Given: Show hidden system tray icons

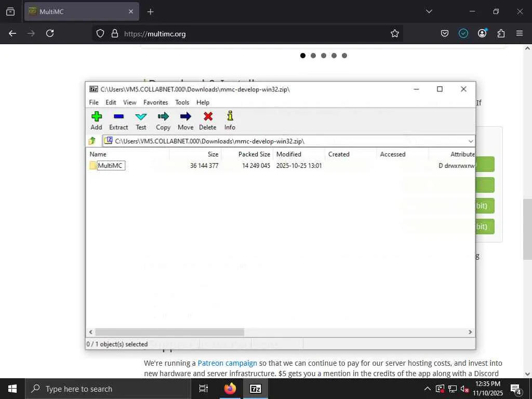Looking at the screenshot, I should [x=428, y=389].
